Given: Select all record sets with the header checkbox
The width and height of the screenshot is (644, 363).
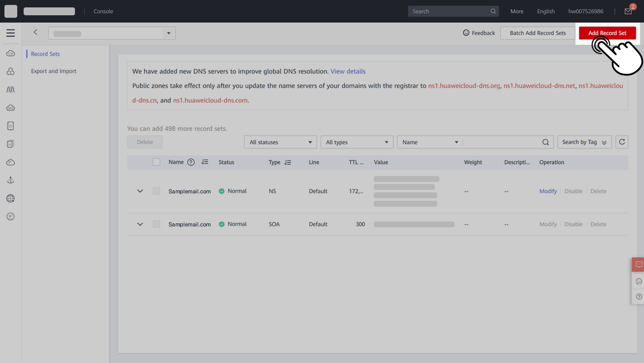Looking at the screenshot, I should [x=156, y=162].
